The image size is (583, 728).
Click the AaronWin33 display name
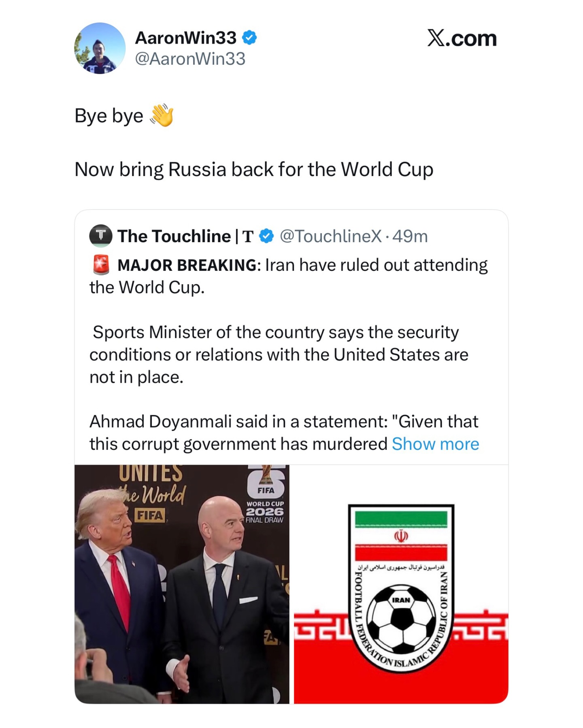tap(185, 38)
